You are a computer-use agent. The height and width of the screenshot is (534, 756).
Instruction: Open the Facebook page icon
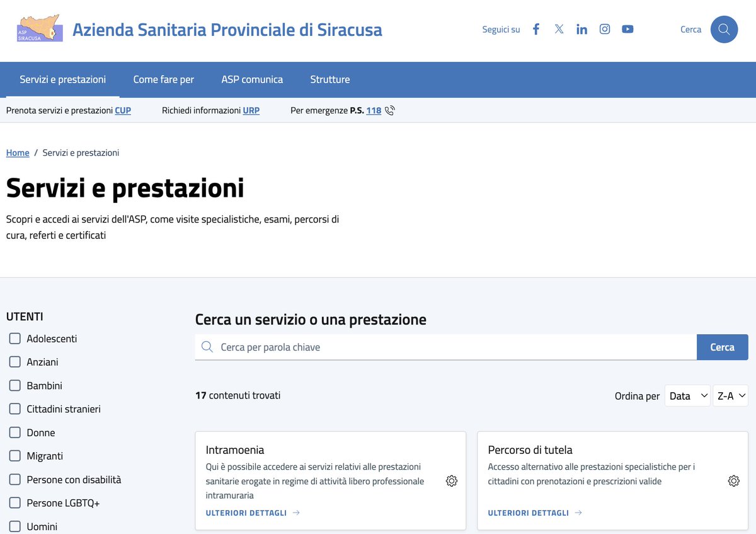point(536,28)
